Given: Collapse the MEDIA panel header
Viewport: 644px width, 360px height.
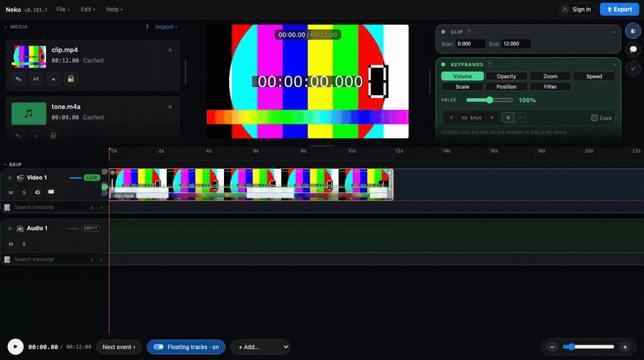Looking at the screenshot, I should pos(16,27).
